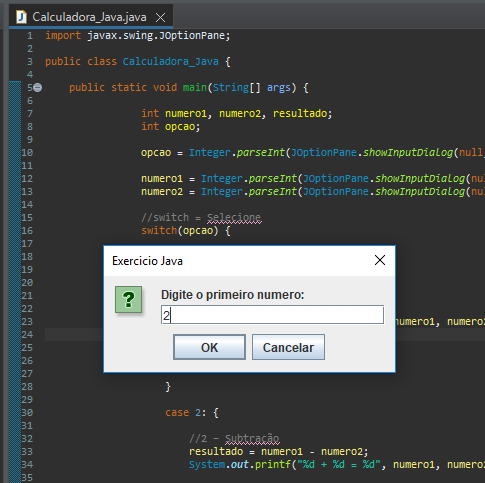Click line number 1 in the gutter
The height and width of the screenshot is (483, 485).
pos(30,35)
